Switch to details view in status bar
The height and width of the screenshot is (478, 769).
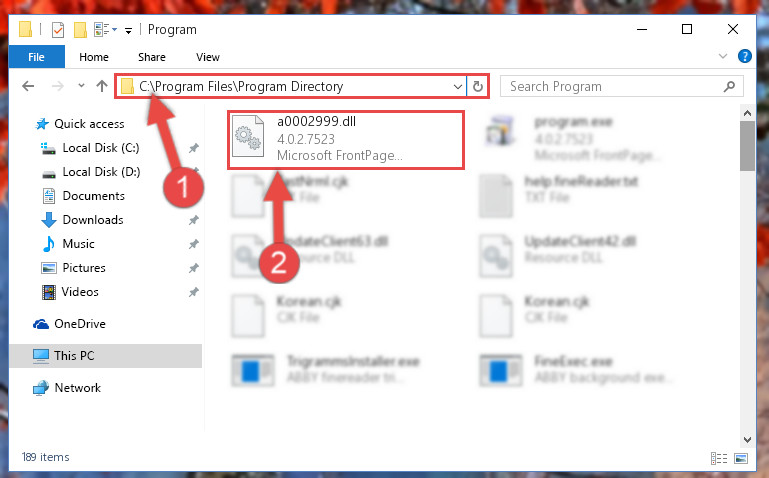pos(718,458)
